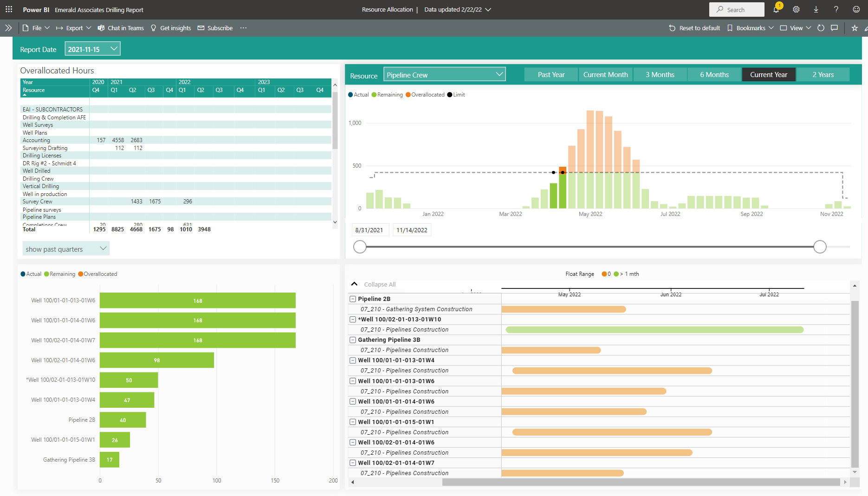Open the Report Date dropdown
This screenshot has height=496, width=868.
[92, 49]
